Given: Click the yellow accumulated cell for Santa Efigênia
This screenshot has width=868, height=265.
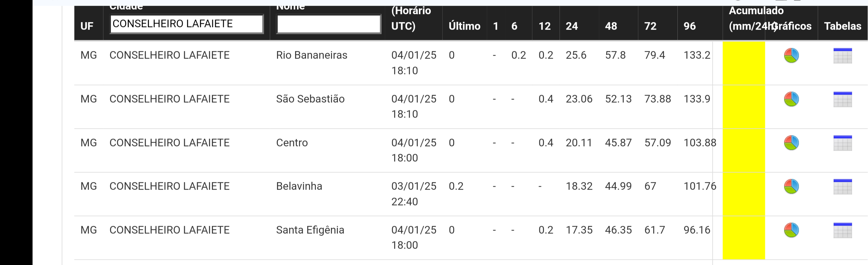Looking at the screenshot, I should (x=744, y=238).
